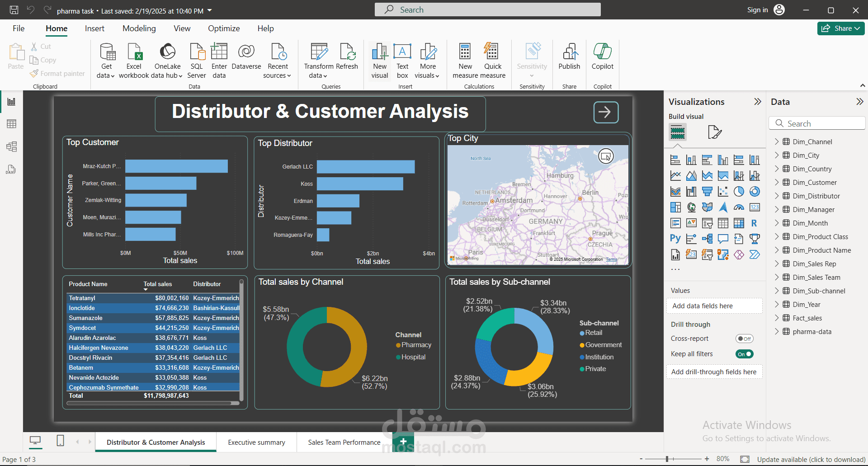
Task: Search fields in the Data pane
Action: pyautogui.click(x=817, y=123)
